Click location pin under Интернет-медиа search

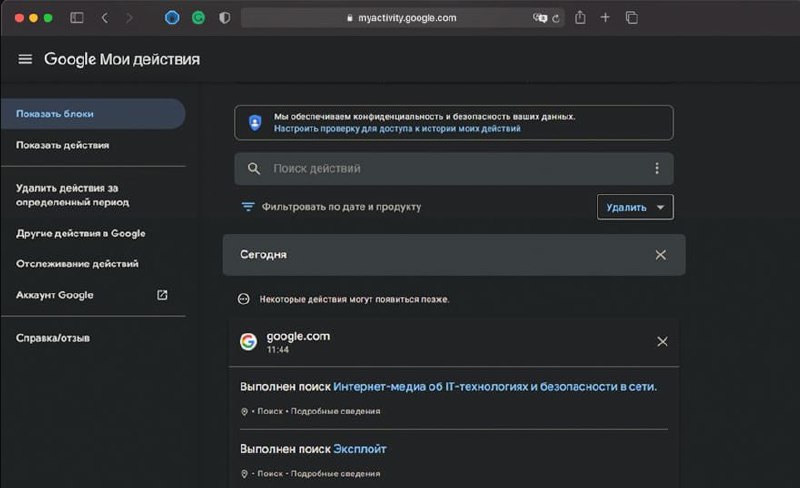click(244, 411)
